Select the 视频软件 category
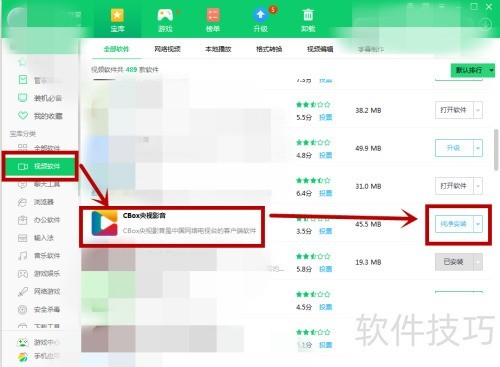 40,166
